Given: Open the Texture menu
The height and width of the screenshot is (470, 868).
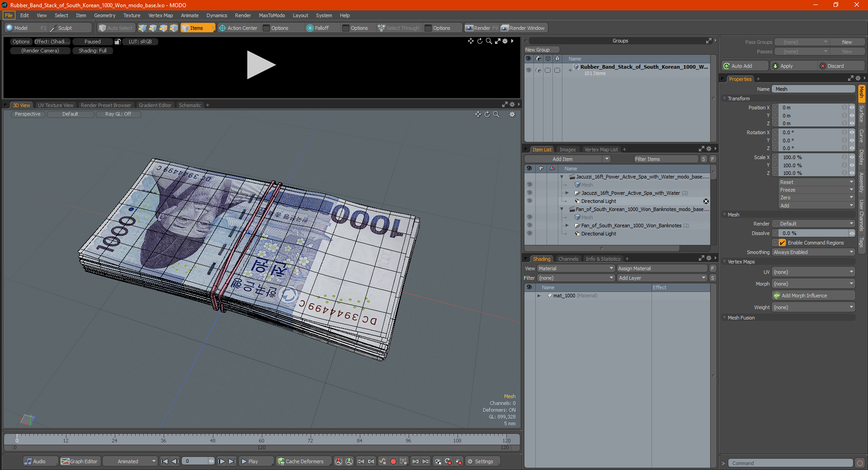Looking at the screenshot, I should coord(132,15).
